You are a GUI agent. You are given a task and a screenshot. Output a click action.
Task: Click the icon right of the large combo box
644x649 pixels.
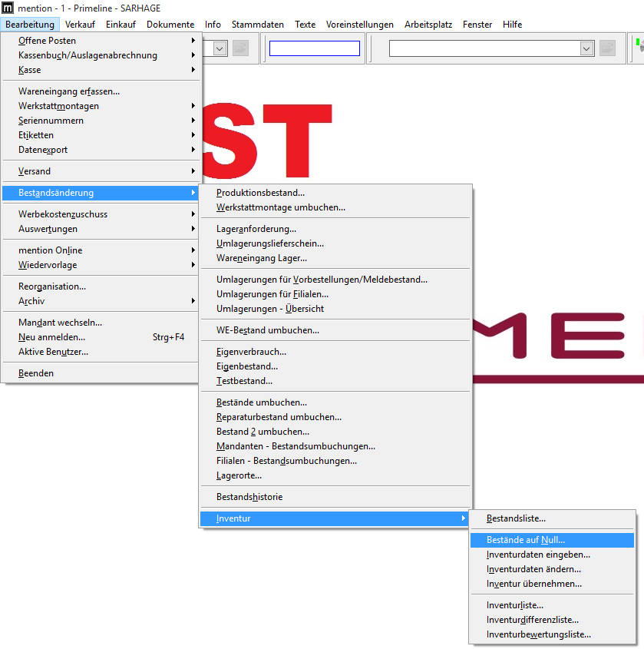(606, 48)
